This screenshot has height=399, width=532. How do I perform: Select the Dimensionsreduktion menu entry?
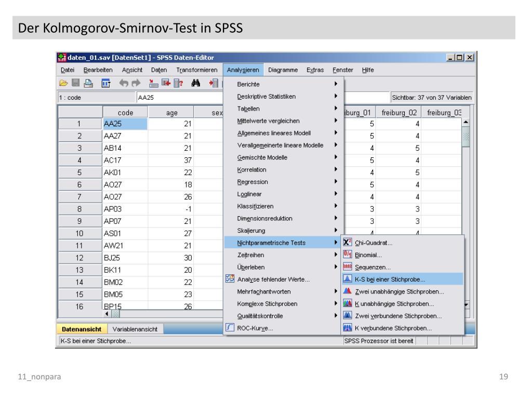click(x=283, y=219)
